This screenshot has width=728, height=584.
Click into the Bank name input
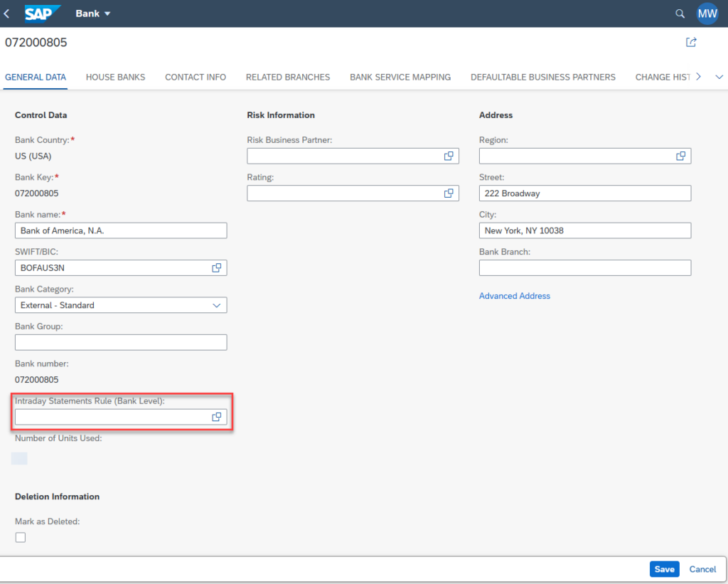point(121,231)
